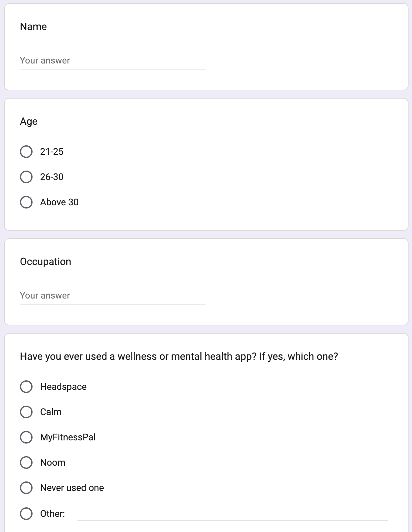Choose the 26-30 age radio button

click(26, 177)
